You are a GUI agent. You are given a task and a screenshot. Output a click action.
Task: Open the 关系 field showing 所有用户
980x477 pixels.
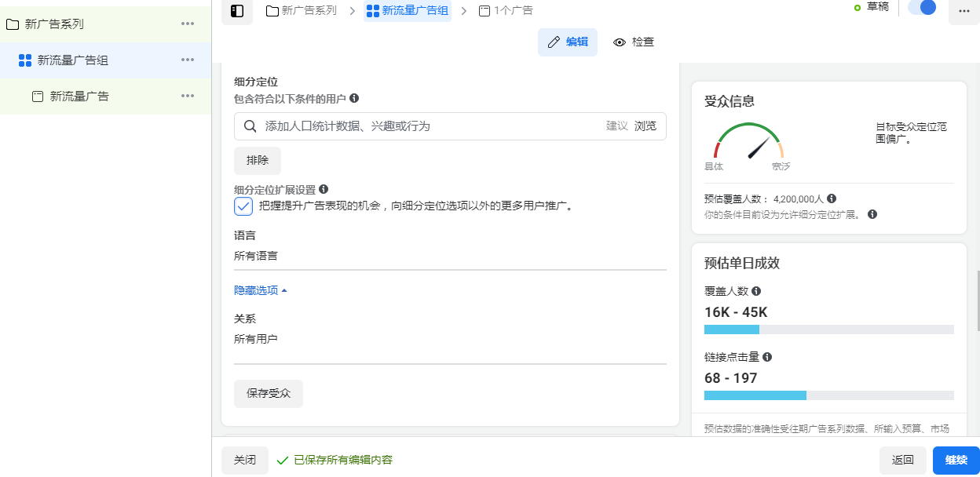[x=450, y=340]
